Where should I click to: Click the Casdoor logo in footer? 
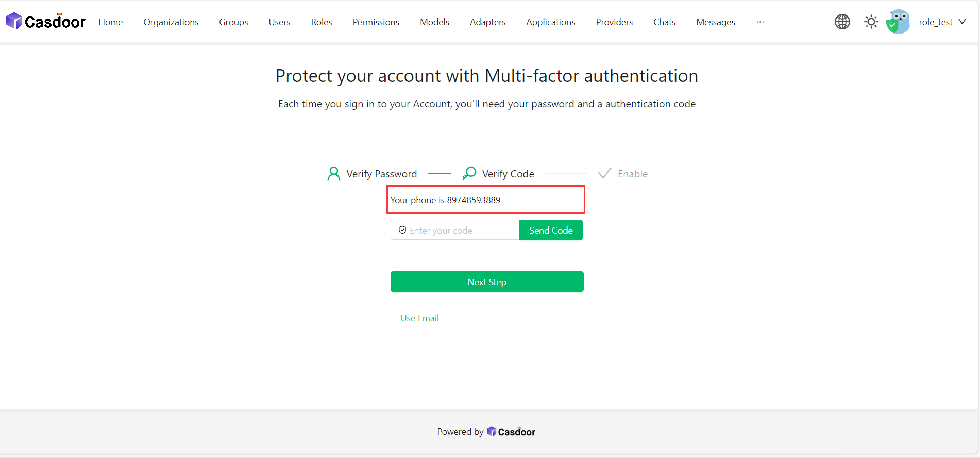coord(511,432)
